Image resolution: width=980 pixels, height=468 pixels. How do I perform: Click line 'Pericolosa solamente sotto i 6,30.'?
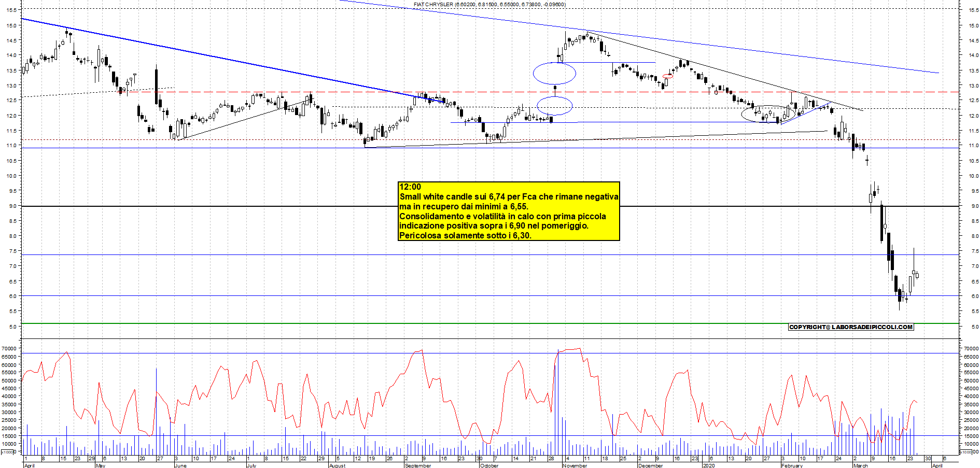(x=465, y=236)
